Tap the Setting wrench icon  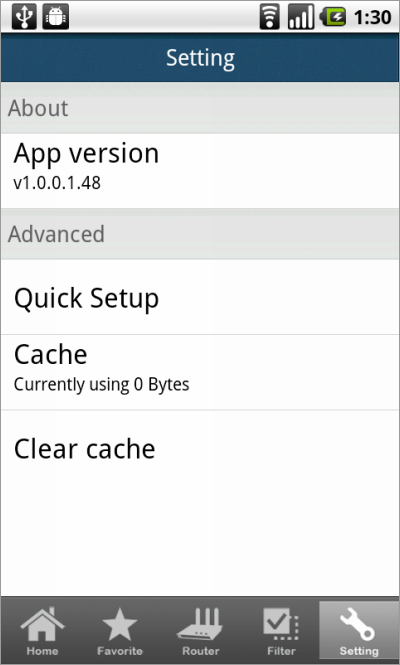coord(358,624)
